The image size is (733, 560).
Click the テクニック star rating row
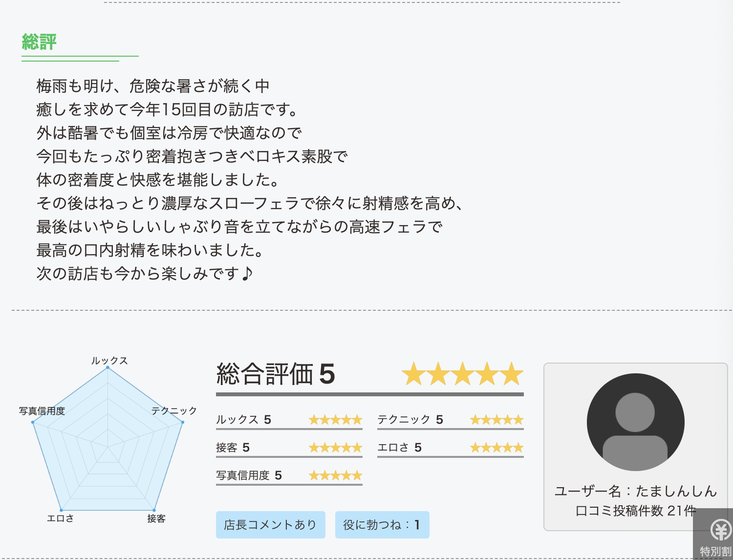[451, 420]
